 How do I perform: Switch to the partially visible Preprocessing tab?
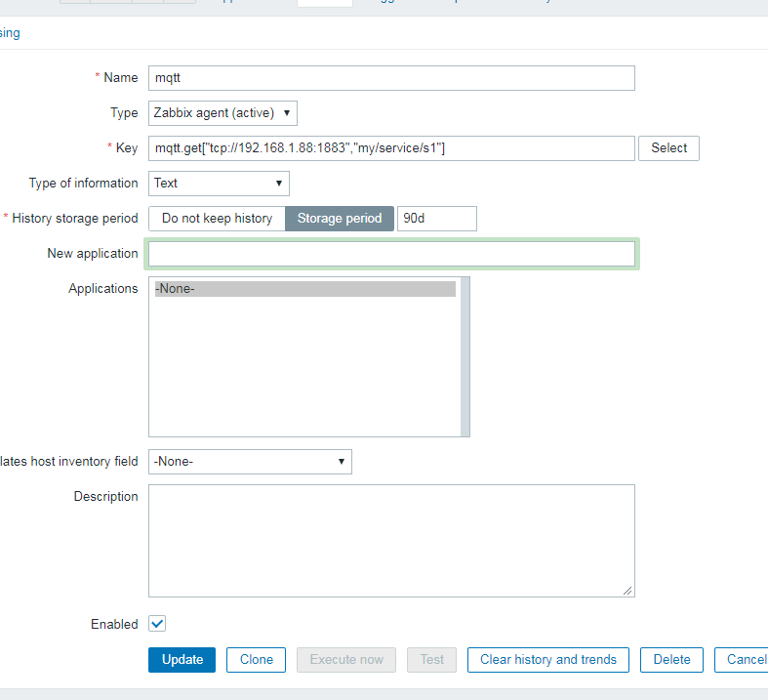point(10,33)
